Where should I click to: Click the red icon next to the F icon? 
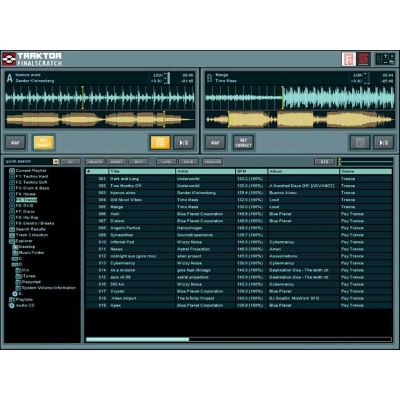pos(364,59)
